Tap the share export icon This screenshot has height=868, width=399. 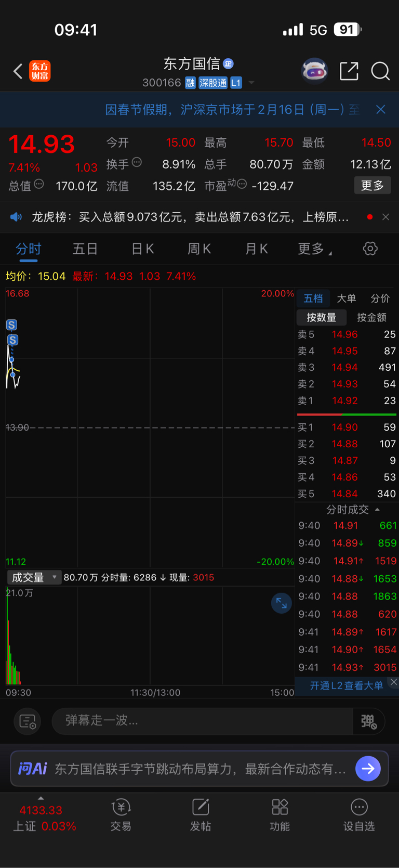pyautogui.click(x=349, y=71)
